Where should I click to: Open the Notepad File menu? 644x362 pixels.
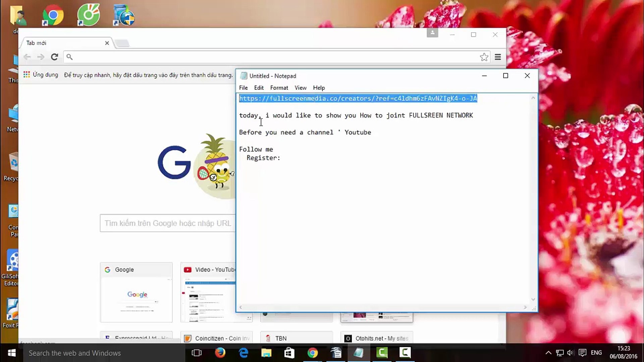pos(243,88)
